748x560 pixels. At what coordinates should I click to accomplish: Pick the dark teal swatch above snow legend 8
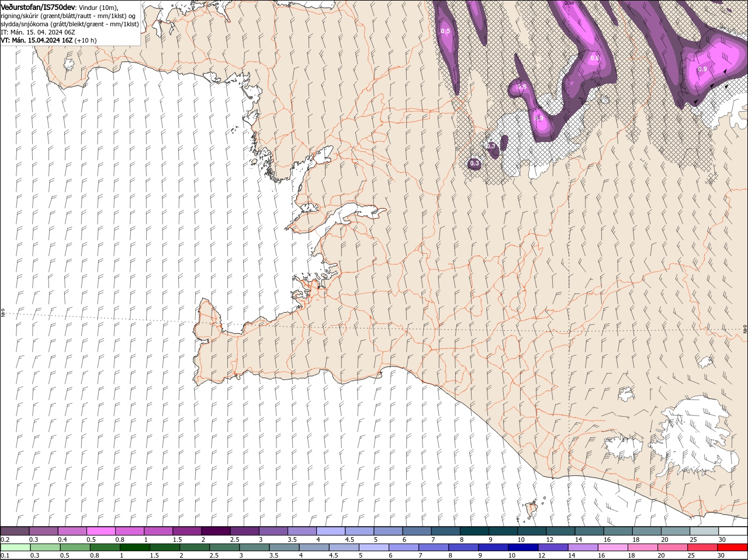[475, 531]
